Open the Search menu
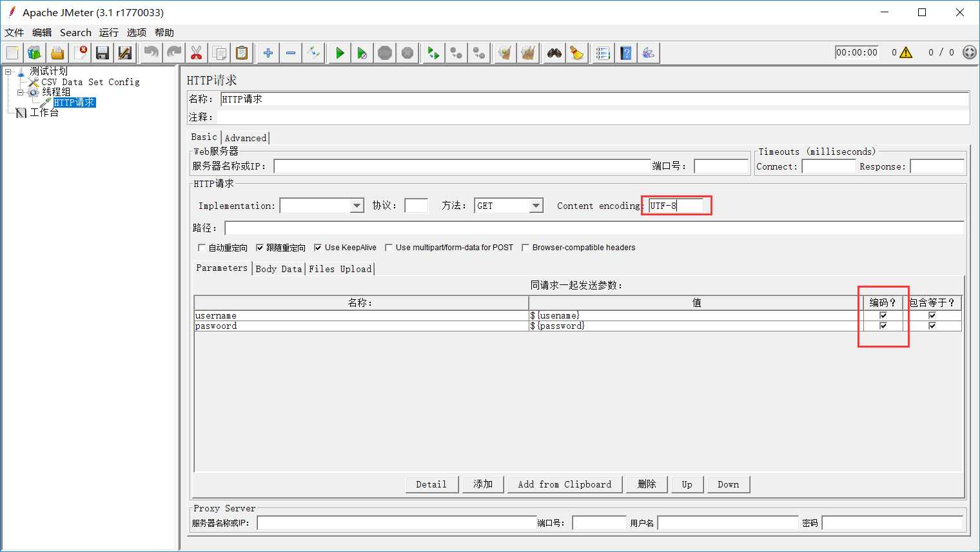Screen dimensions: 980x552 click(x=75, y=32)
